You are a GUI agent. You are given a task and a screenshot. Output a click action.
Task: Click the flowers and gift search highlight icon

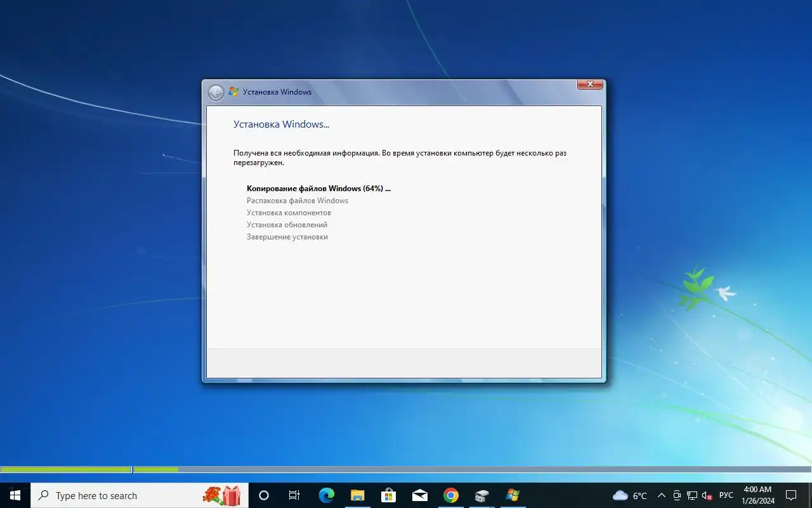point(222,495)
